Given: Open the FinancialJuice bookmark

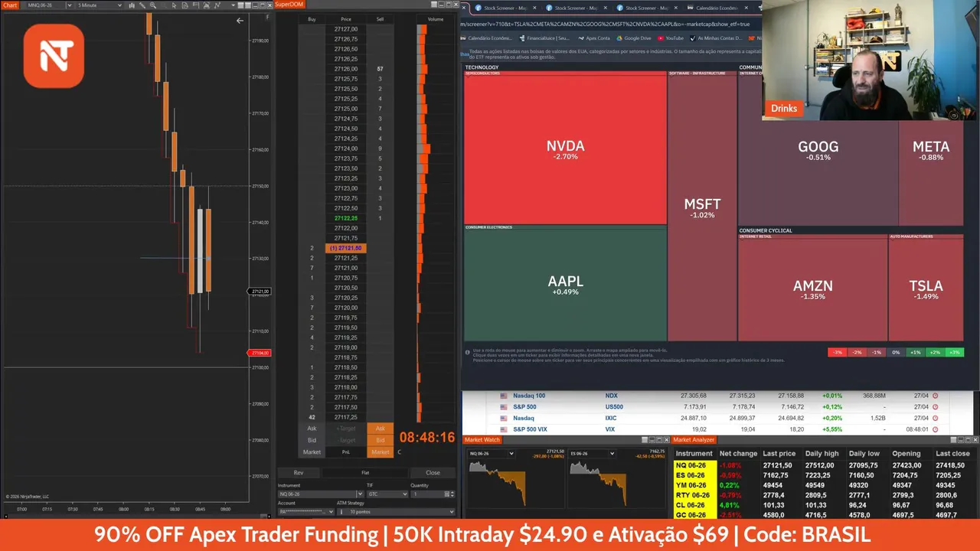Looking at the screenshot, I should [544, 37].
